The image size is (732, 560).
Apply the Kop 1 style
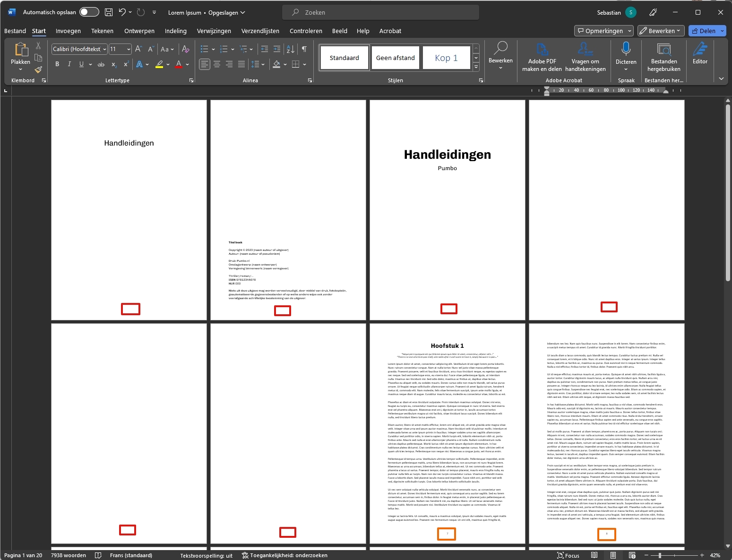coord(446,58)
